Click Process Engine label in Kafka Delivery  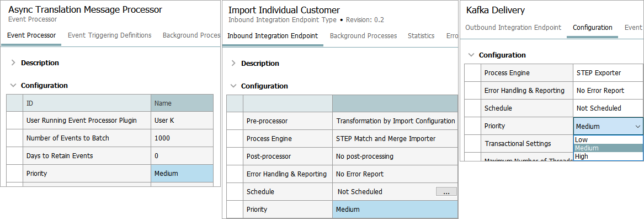[x=507, y=73]
